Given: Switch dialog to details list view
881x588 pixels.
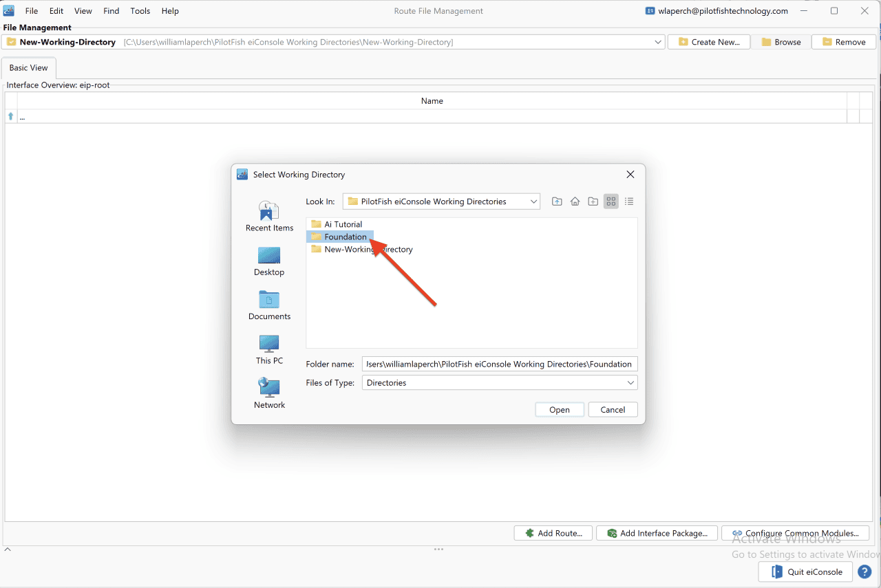Looking at the screenshot, I should (628, 202).
